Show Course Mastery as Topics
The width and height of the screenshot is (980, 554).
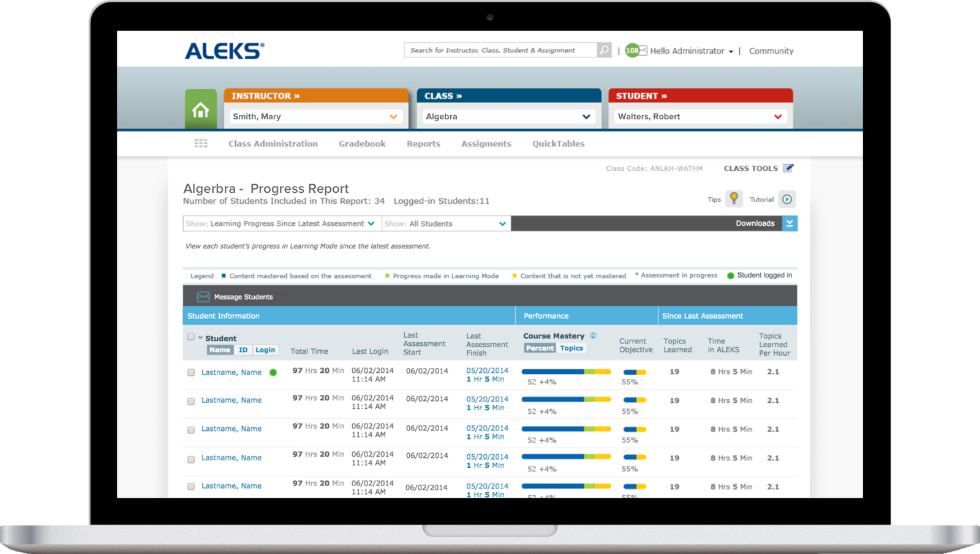571,348
